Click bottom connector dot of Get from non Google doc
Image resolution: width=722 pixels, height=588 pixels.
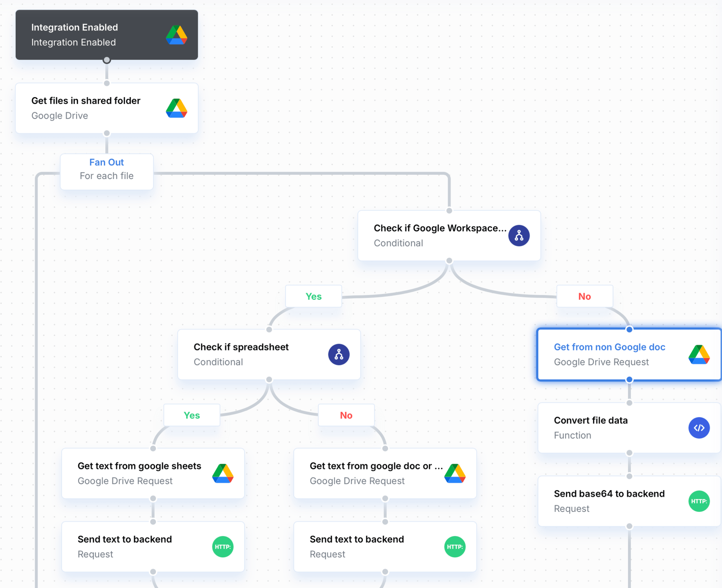click(629, 380)
